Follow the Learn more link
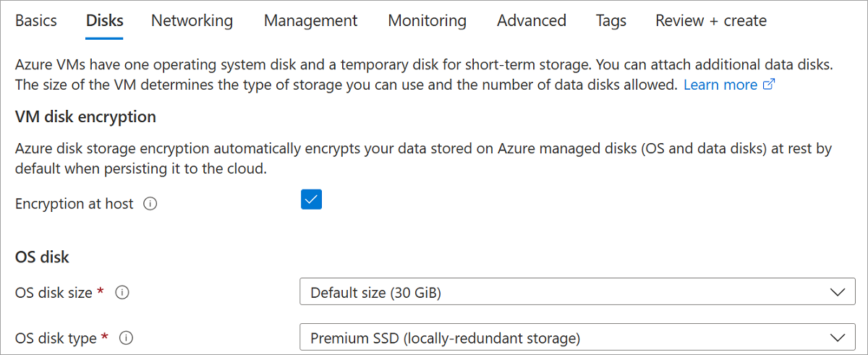 coord(720,85)
